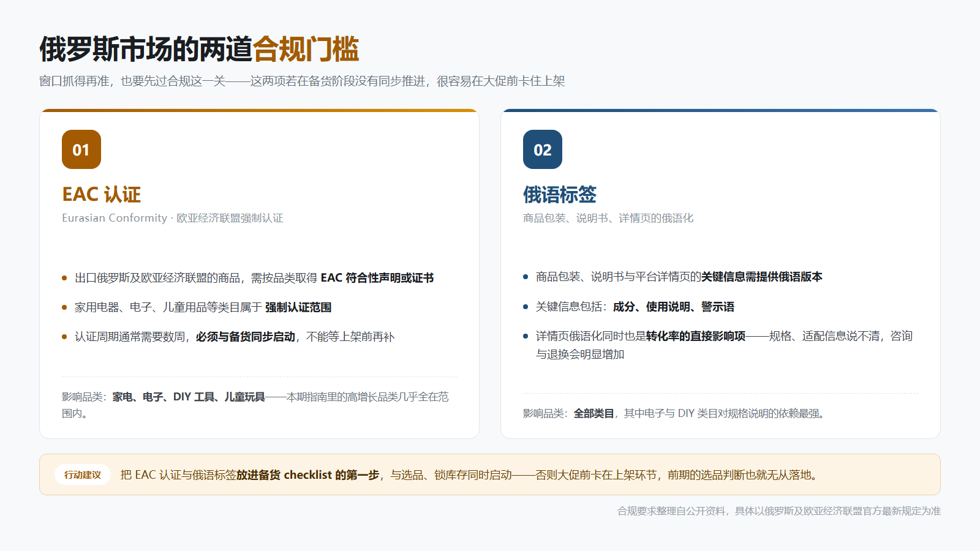Click the subtitle 商品包装、说明书、详情页的俄语化
This screenshot has width=980, height=551.
[x=608, y=218]
